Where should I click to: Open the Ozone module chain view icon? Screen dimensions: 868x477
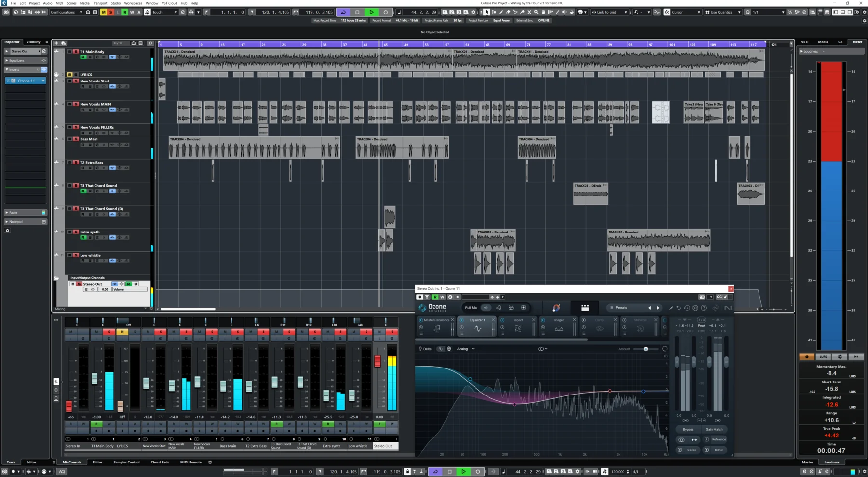coord(585,308)
